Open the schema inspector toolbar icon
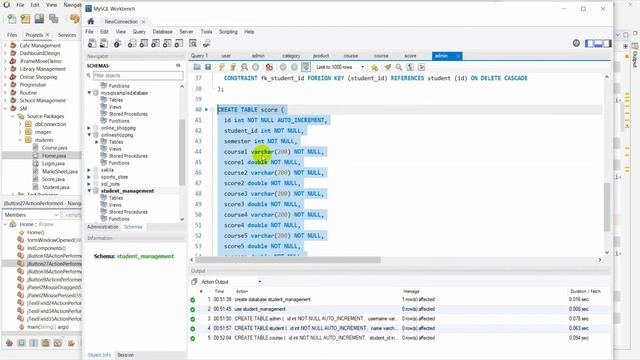 [118, 43]
